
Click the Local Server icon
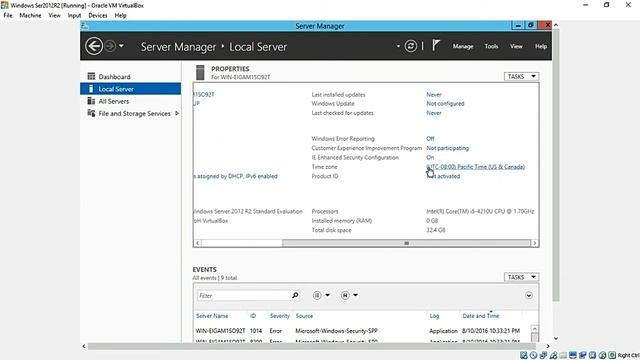91,89
